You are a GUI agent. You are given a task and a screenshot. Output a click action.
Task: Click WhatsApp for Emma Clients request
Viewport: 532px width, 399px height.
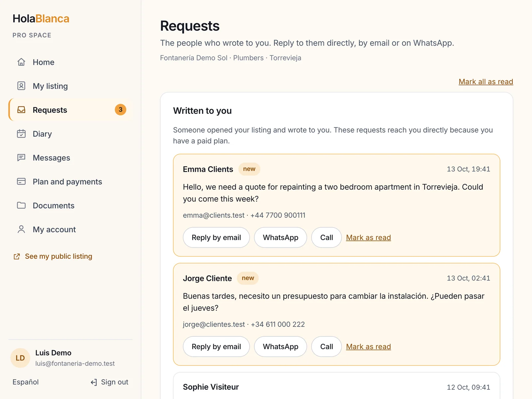281,238
